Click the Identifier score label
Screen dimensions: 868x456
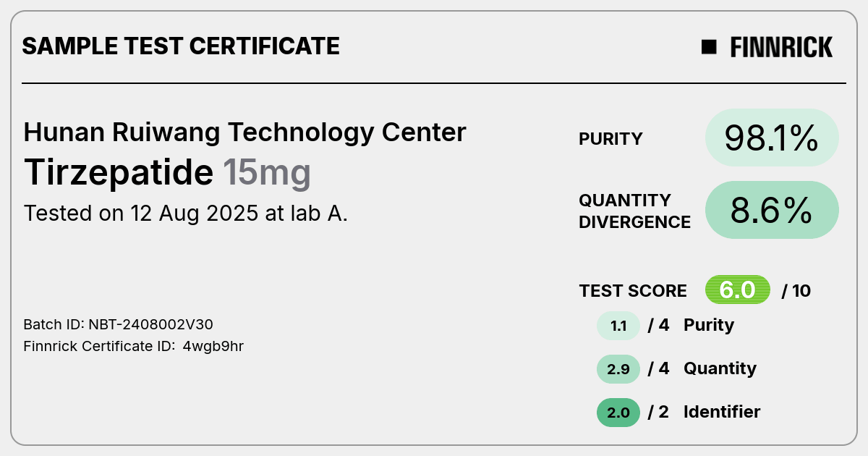[722, 412]
